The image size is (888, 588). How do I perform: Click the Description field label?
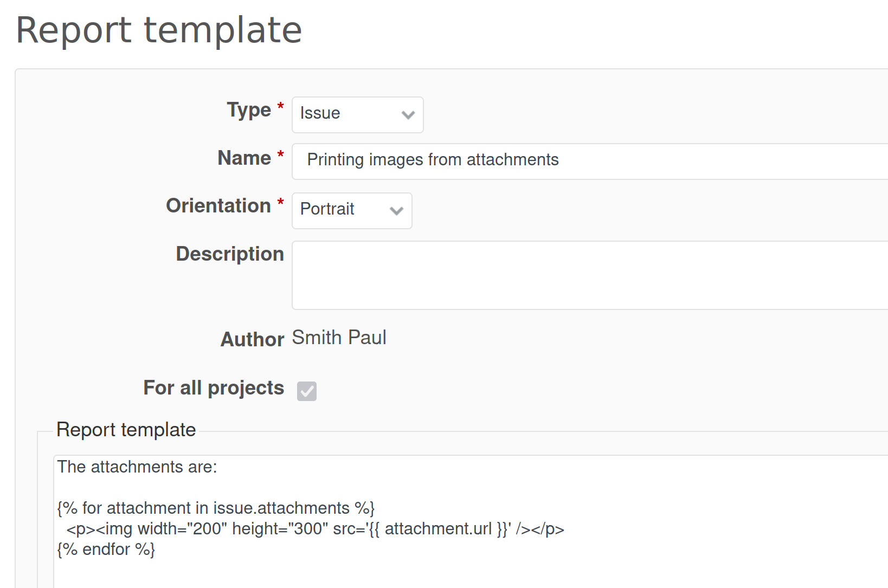pos(230,254)
